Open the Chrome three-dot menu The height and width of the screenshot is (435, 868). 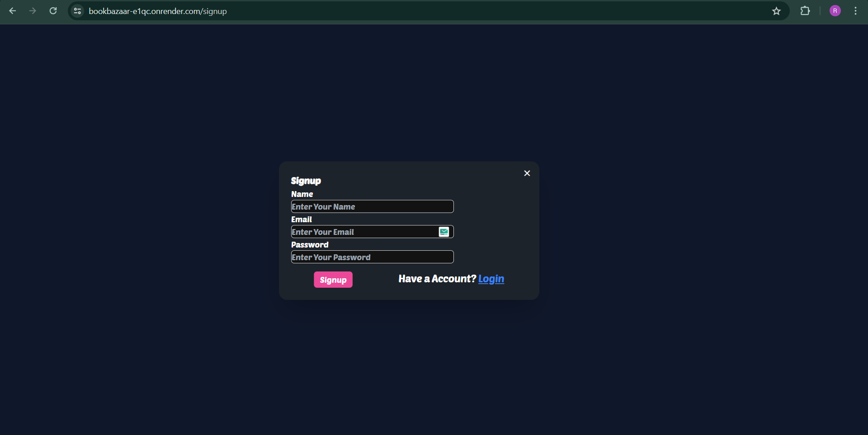pyautogui.click(x=855, y=11)
